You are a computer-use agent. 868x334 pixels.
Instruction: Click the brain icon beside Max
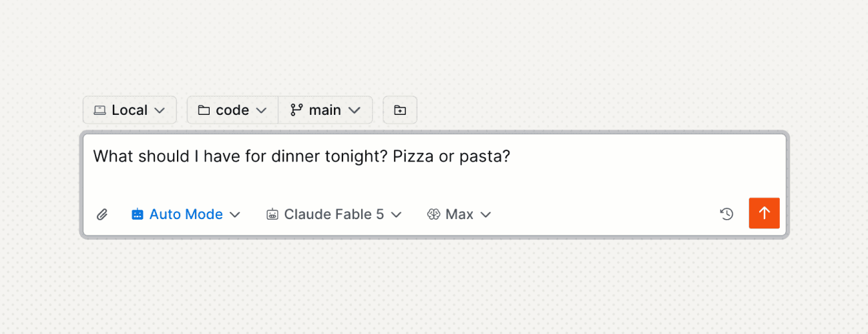(433, 214)
